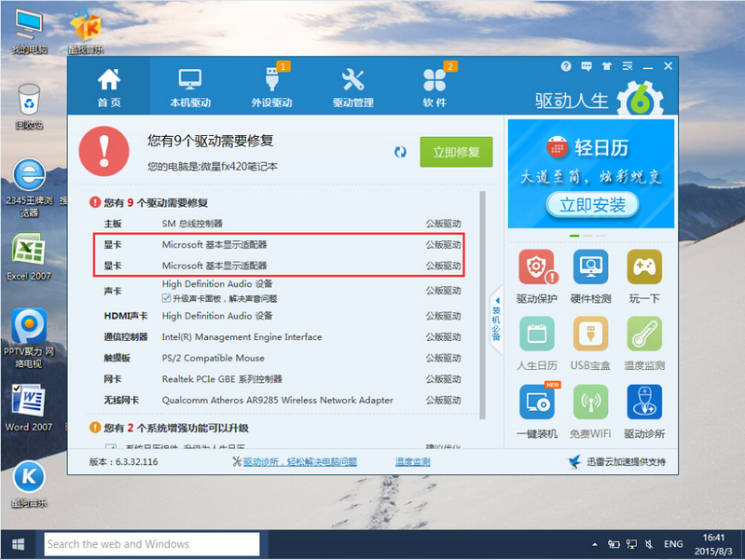Click the version text 6.3.32.116
This screenshot has height=560, width=745.
coord(123,461)
